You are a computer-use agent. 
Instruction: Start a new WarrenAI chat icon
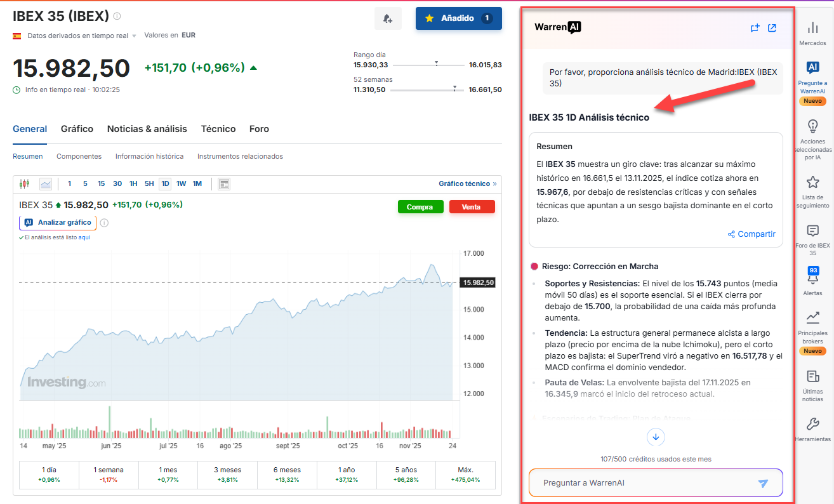755,28
